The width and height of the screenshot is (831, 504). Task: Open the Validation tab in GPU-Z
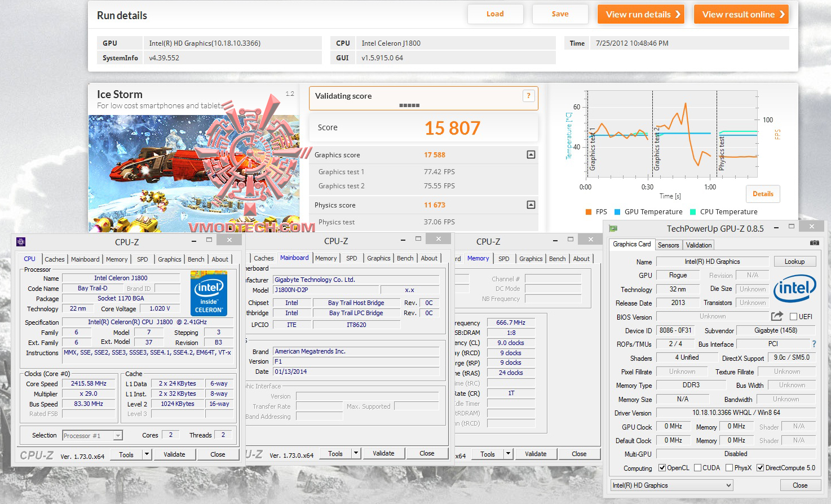699,245
